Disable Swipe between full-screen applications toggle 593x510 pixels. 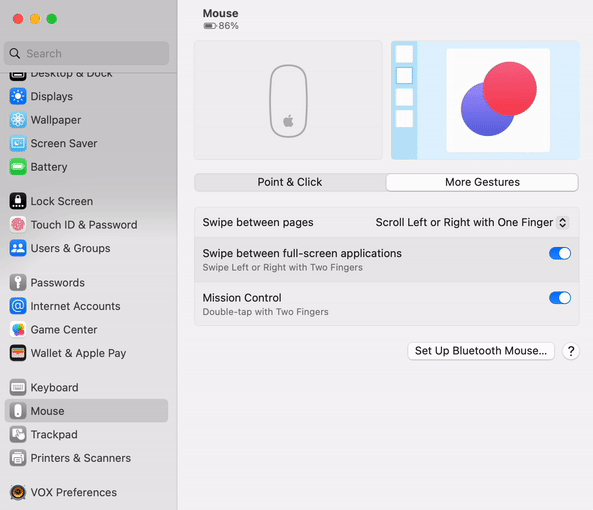560,253
